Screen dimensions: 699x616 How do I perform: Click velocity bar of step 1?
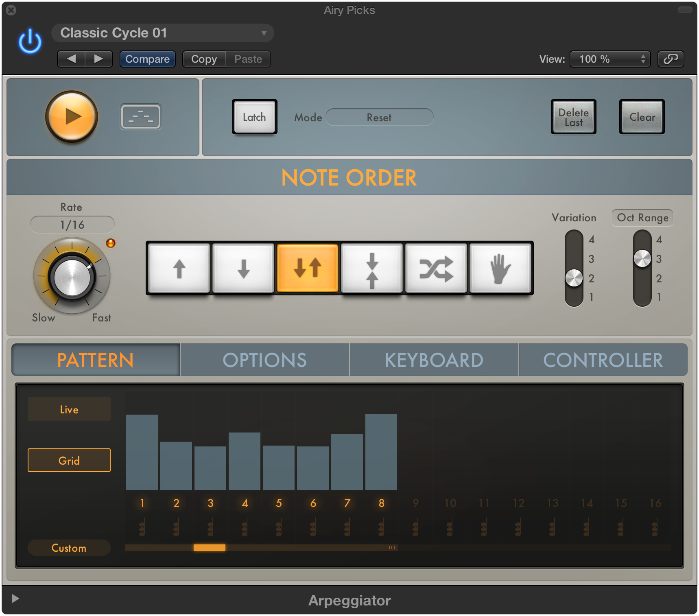142,452
